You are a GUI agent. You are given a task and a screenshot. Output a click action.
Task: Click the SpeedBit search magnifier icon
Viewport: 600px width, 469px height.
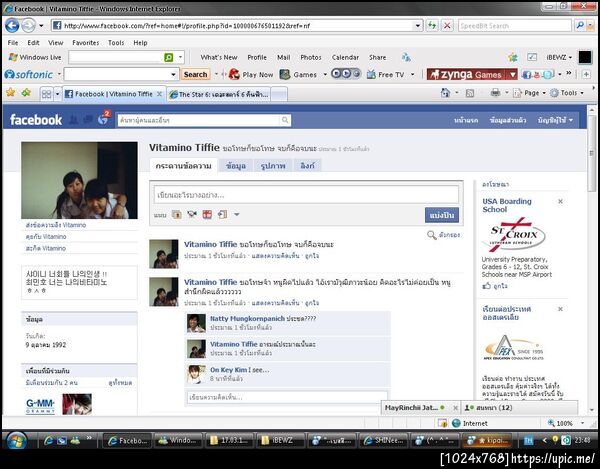coord(580,26)
